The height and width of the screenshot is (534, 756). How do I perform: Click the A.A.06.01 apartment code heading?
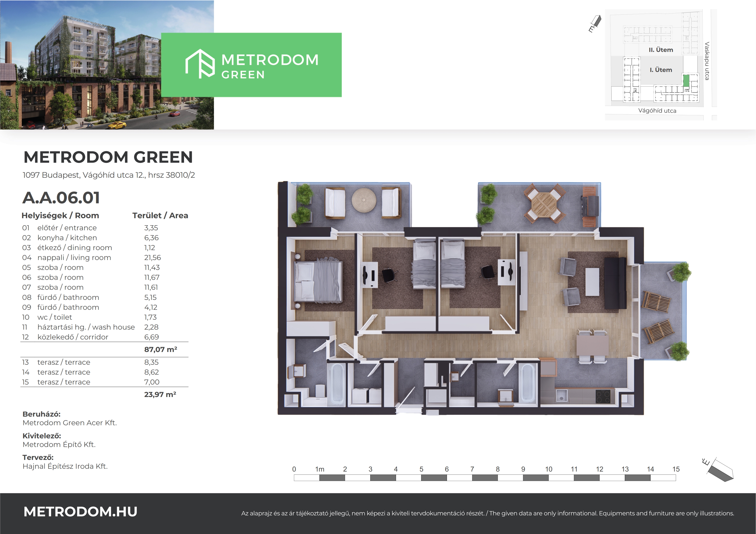[x=61, y=198]
